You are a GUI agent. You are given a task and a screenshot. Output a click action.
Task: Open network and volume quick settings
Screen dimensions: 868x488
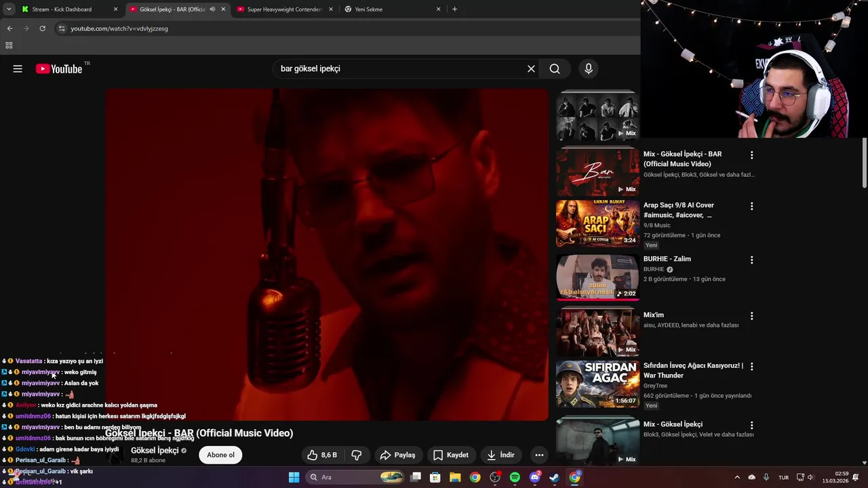(805, 477)
